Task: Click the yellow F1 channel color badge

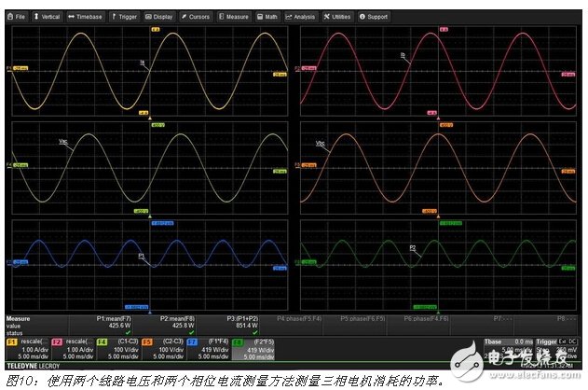Action: pos(12,341)
